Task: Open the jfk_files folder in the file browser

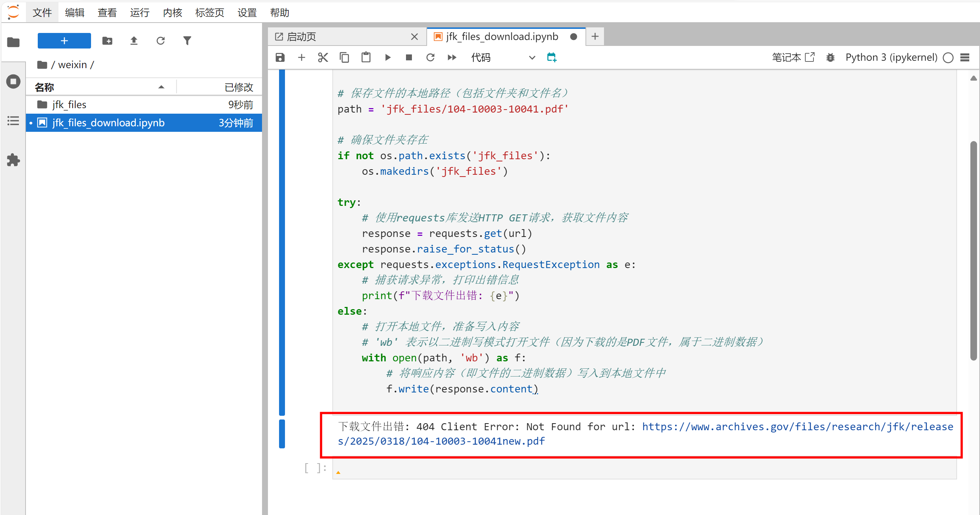Action: click(69, 105)
